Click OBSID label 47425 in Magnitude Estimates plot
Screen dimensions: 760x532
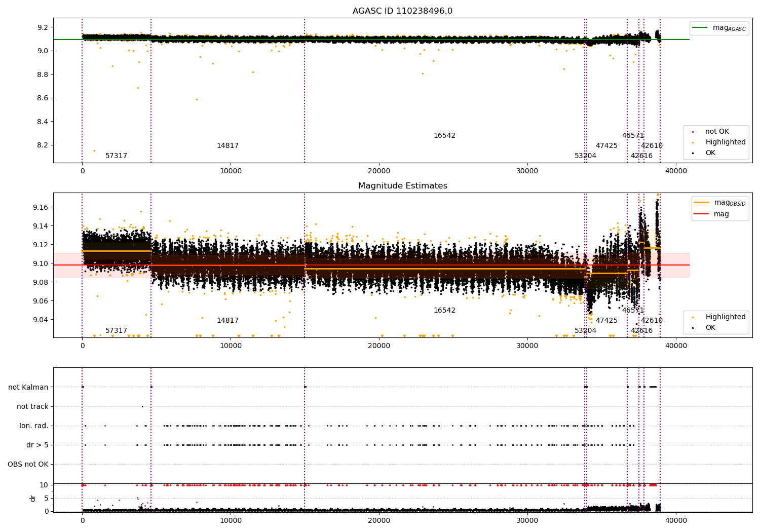[606, 321]
